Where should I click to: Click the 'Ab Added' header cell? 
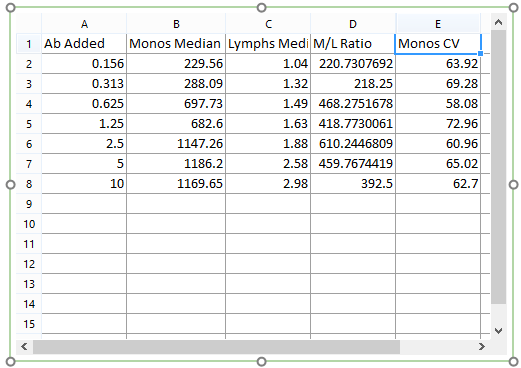84,44
